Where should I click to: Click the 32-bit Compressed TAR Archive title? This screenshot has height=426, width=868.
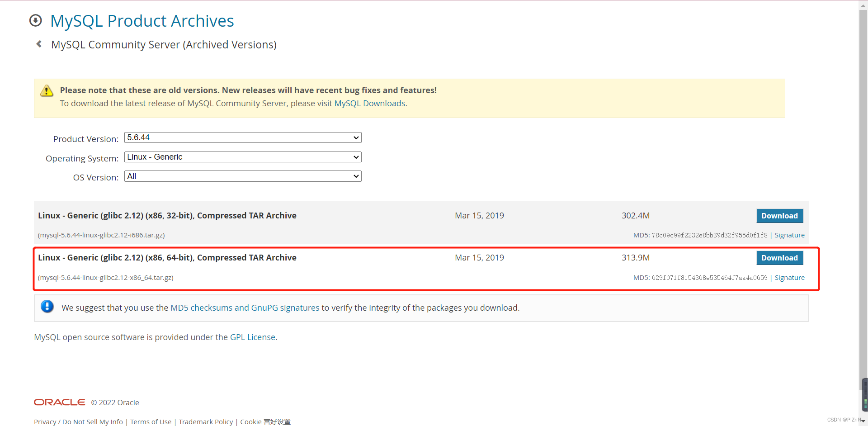[167, 216]
